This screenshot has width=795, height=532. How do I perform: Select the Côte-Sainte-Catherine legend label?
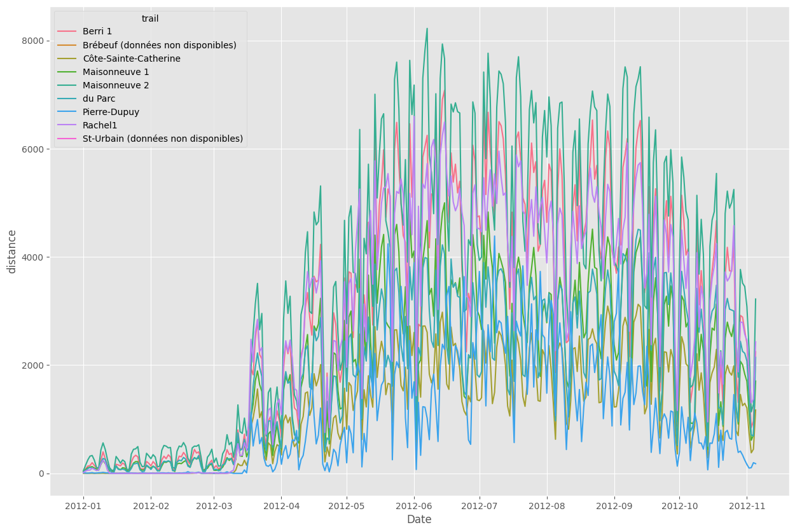[x=131, y=59]
